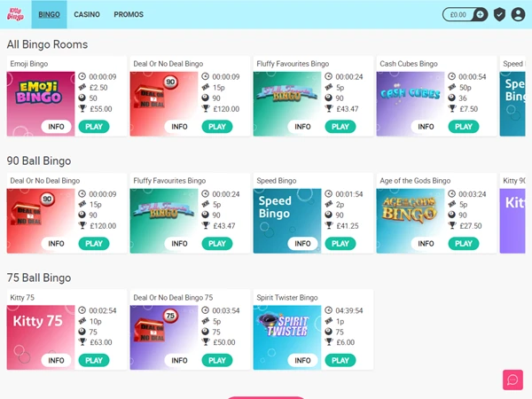The image size is (532, 399).
Task: Open Deal Or No Deal Bingo 75 thumbnail
Action: coord(164,337)
